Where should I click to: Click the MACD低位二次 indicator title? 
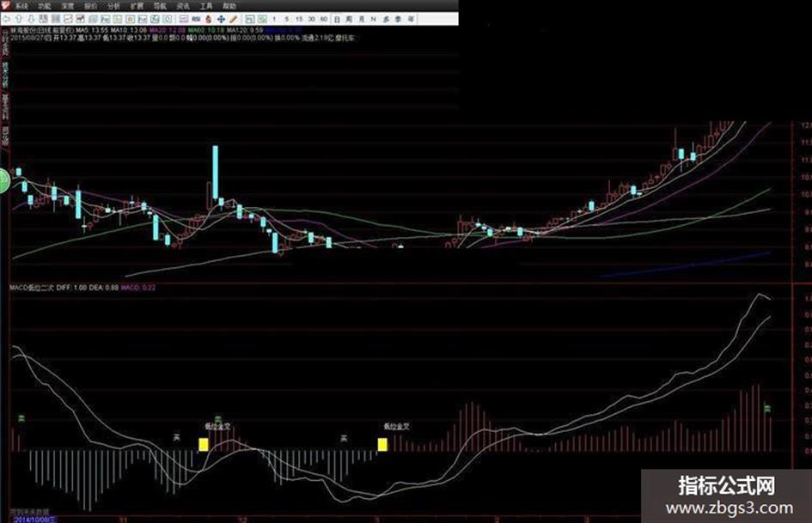32,288
